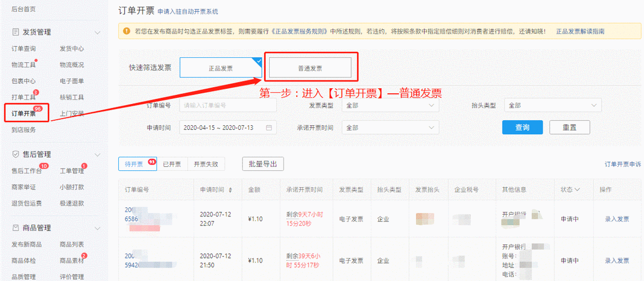Click the 发票抬头 column header
The width and height of the screenshot is (644, 281).
[x=428, y=189]
